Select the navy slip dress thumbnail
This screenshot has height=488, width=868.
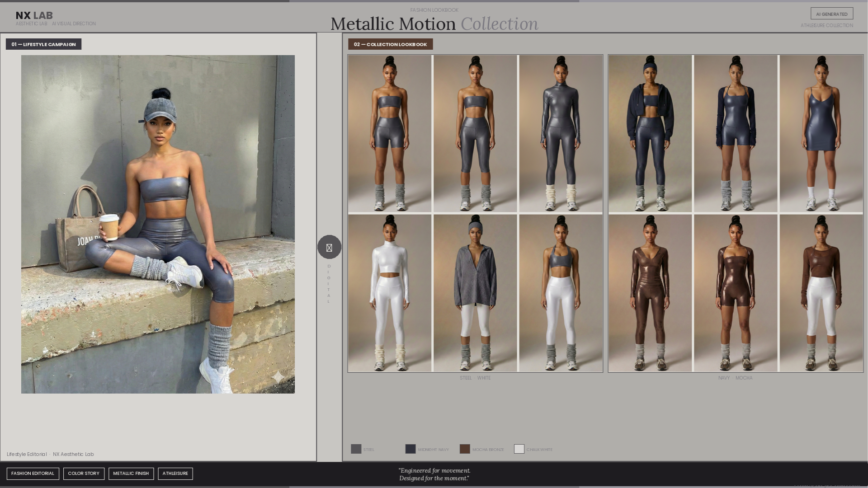821,134
